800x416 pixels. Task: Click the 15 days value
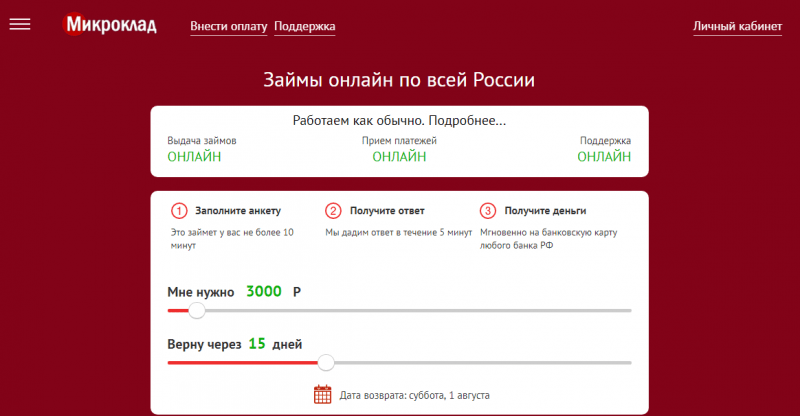pyautogui.click(x=257, y=344)
